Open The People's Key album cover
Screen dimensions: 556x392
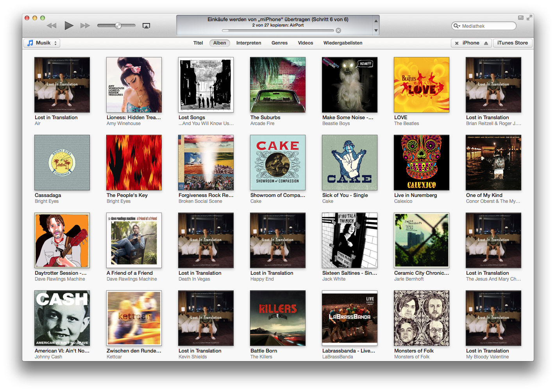[134, 163]
